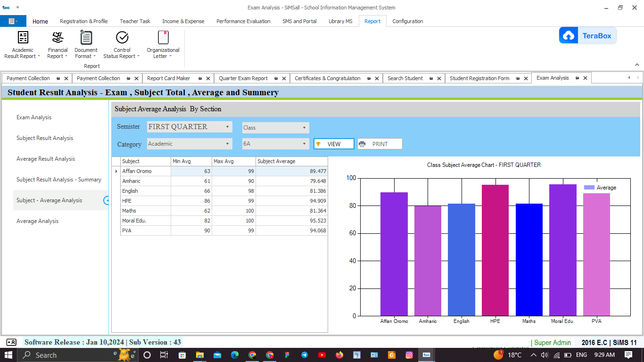This screenshot has height=362, width=644.
Task: Open Organizational Letter ribbon icon
Action: 163,37
